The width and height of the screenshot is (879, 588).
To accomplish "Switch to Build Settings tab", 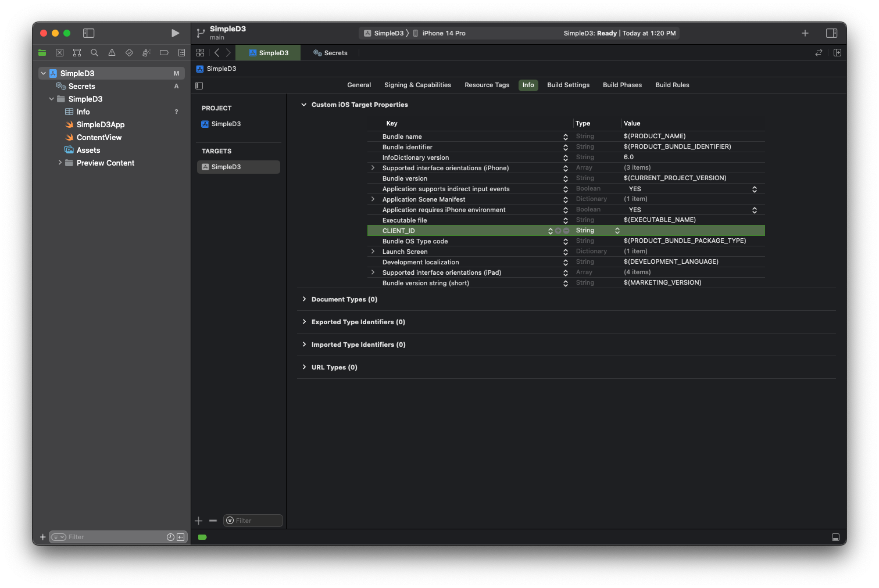I will tap(568, 85).
